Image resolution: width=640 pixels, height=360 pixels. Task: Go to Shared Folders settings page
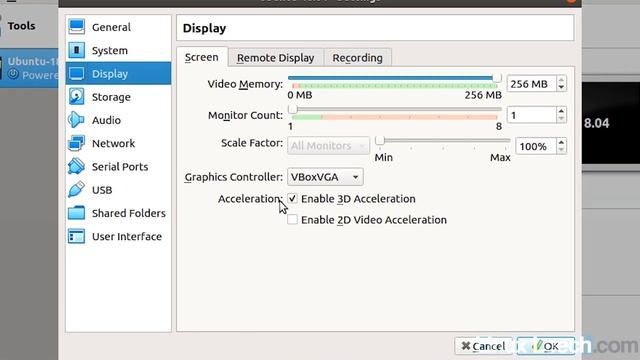[118, 213]
